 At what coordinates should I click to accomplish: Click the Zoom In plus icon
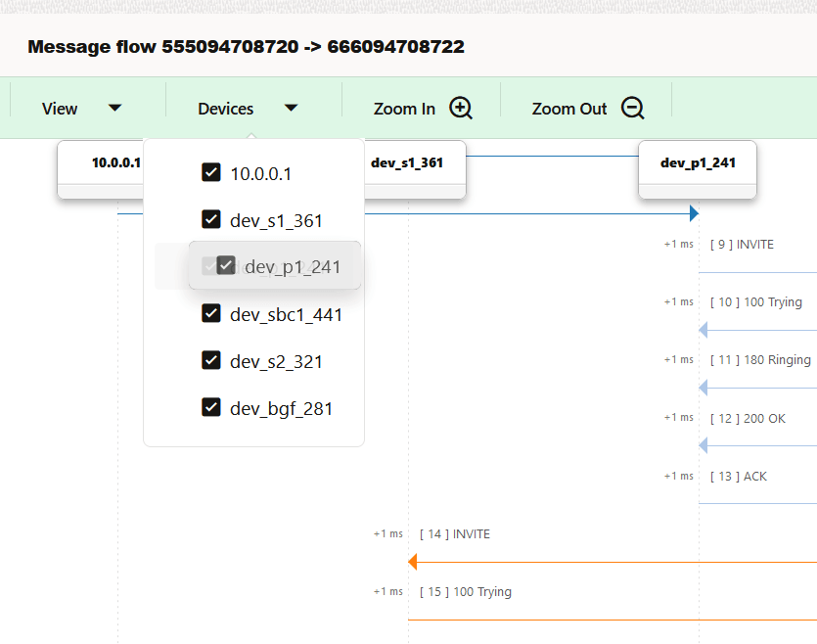coord(460,108)
